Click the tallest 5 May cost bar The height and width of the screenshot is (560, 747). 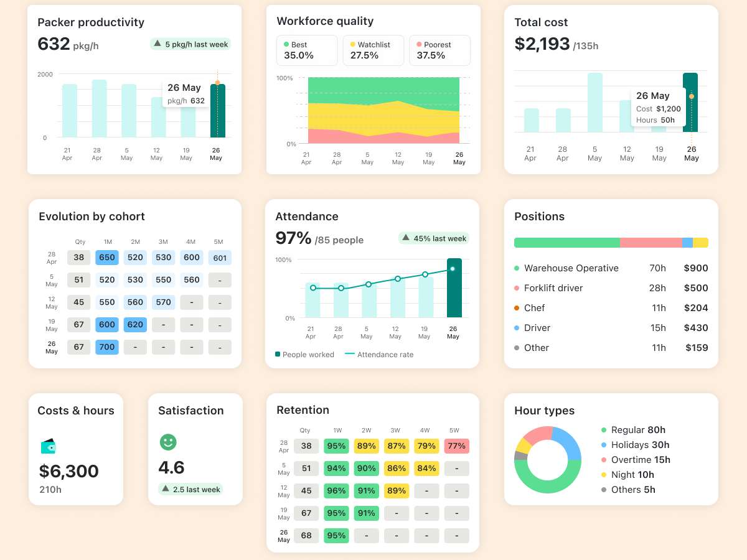595,103
